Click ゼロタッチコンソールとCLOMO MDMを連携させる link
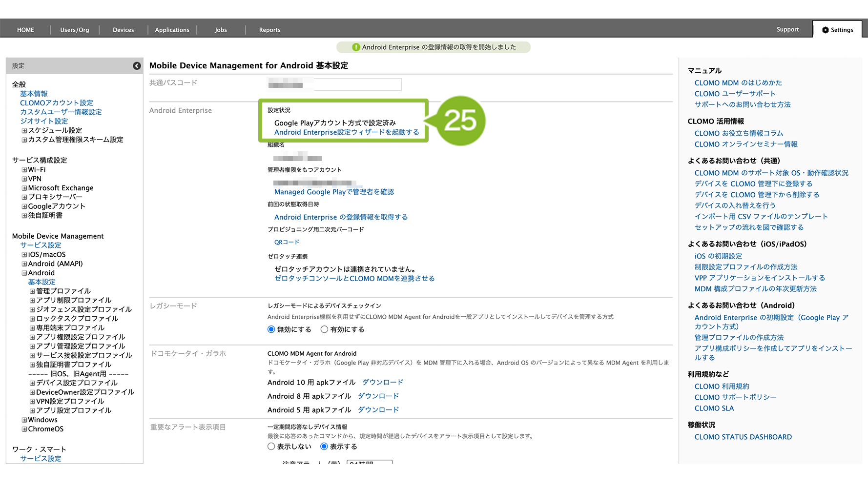Image resolution: width=868 pixels, height=488 pixels. pyautogui.click(x=354, y=279)
